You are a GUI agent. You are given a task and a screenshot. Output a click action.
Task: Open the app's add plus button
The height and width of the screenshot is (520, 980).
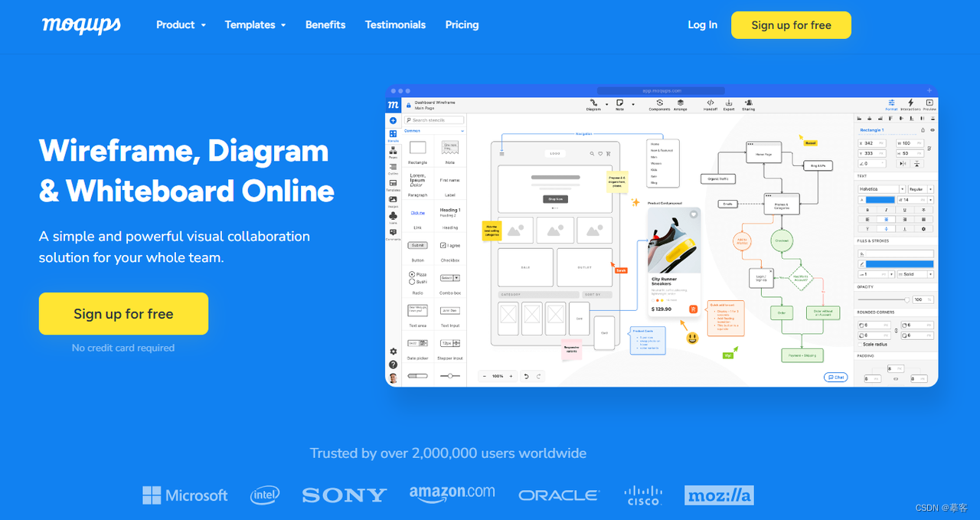(393, 120)
